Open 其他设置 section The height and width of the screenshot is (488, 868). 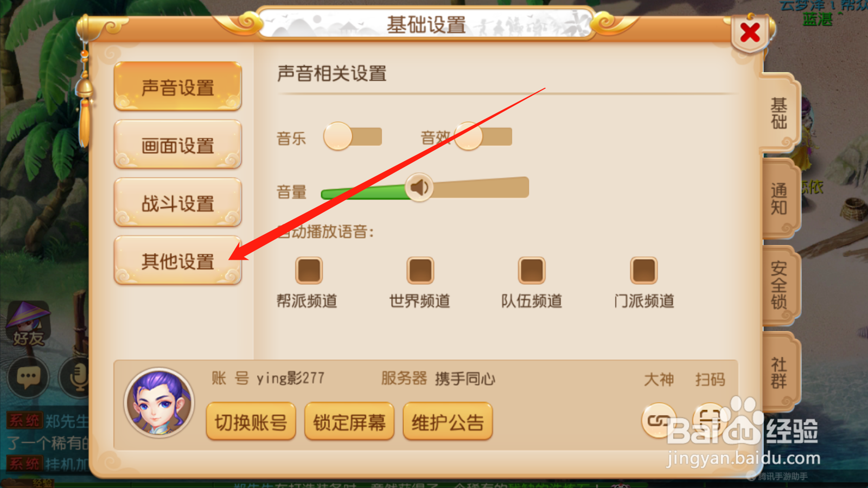coord(178,261)
